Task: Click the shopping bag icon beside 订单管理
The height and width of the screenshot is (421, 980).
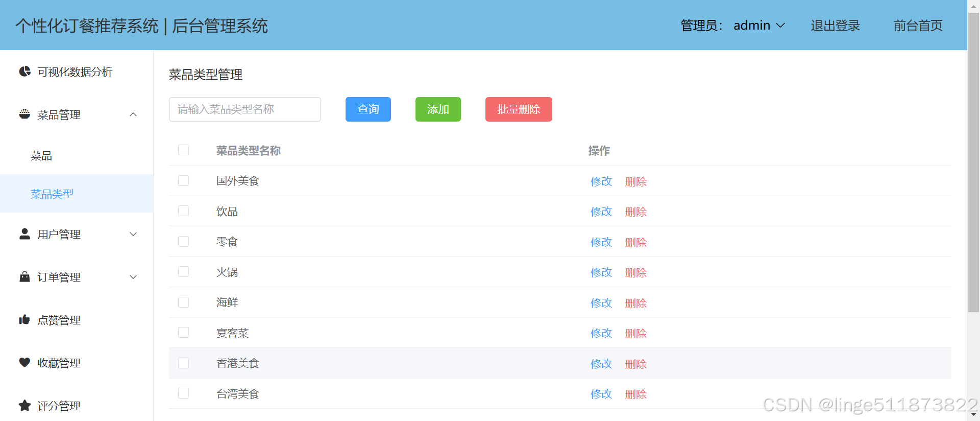Action: pyautogui.click(x=24, y=276)
